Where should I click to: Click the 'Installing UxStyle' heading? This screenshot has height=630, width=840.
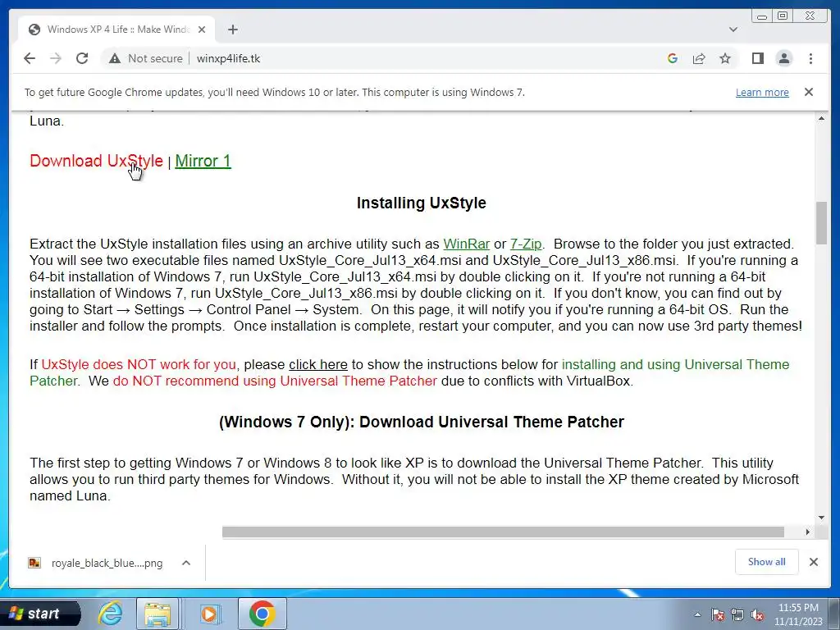pos(422,203)
